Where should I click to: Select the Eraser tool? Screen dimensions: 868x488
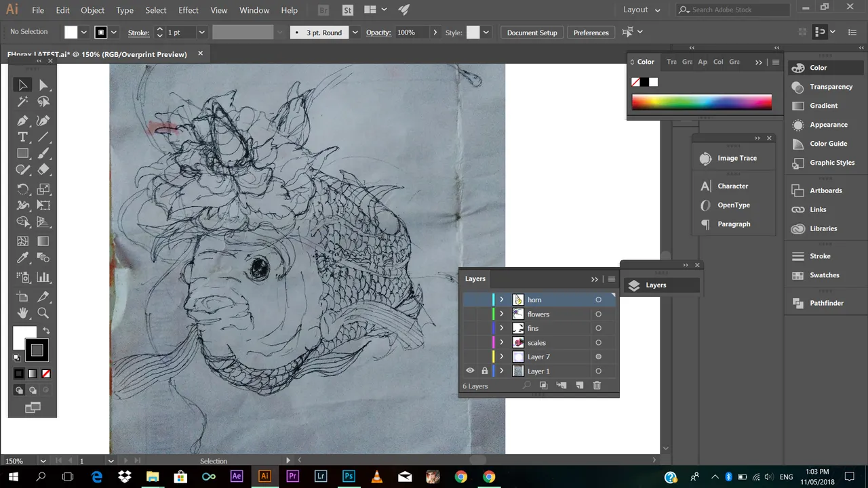[x=43, y=171]
